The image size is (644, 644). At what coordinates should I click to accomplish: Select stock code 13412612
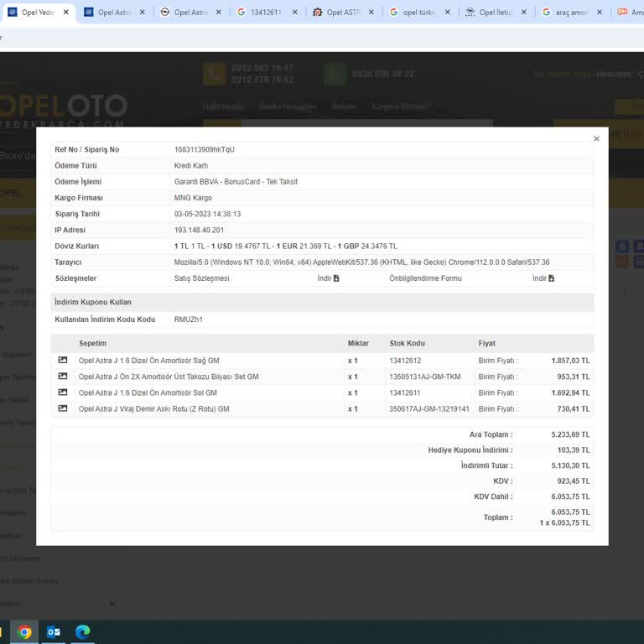pyautogui.click(x=405, y=361)
